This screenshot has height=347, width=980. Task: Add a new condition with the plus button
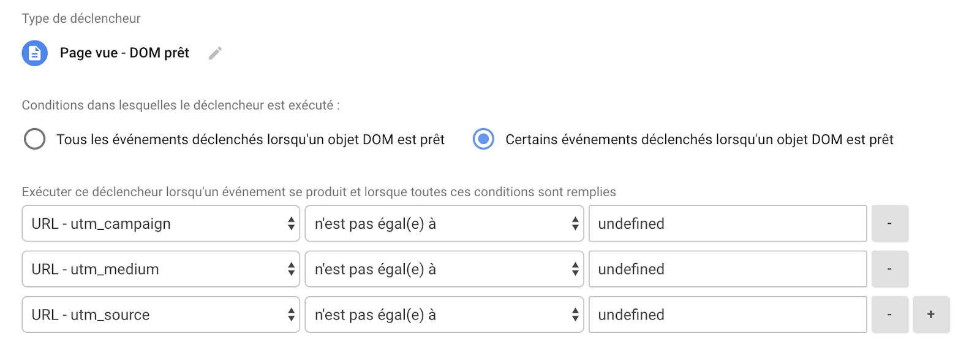click(931, 315)
